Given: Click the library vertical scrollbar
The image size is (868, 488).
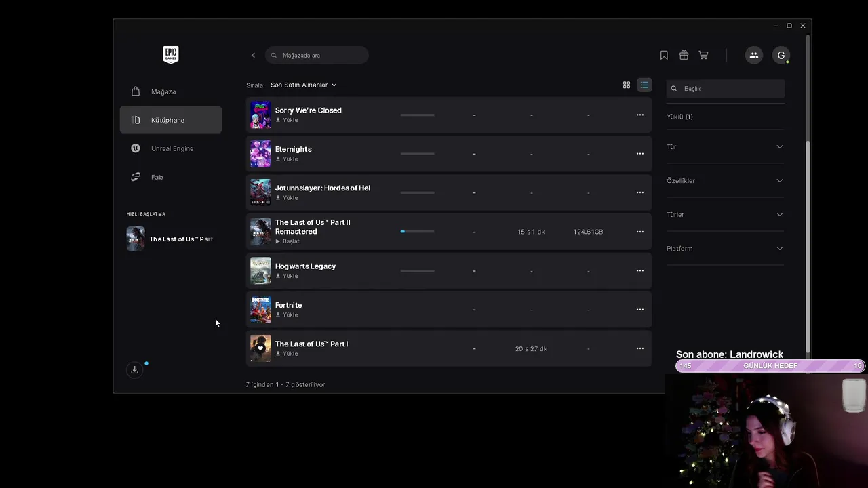Looking at the screenshot, I should pos(807,247).
